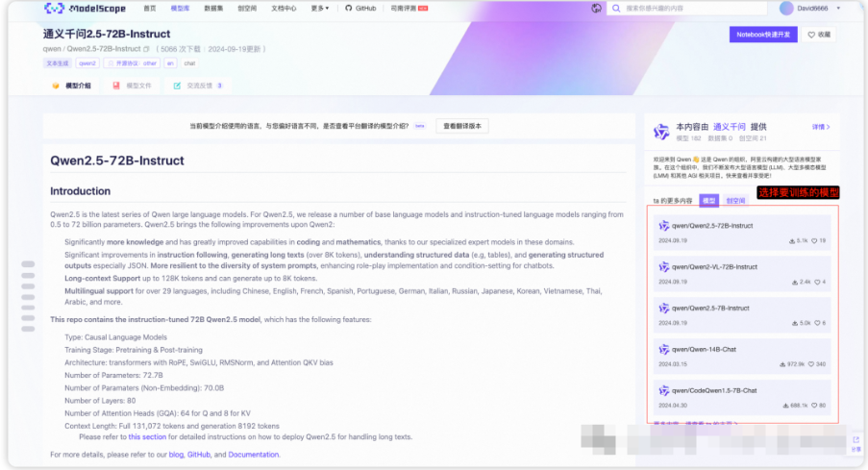
Task: Click the 文本生成 tag
Action: pos(58,63)
